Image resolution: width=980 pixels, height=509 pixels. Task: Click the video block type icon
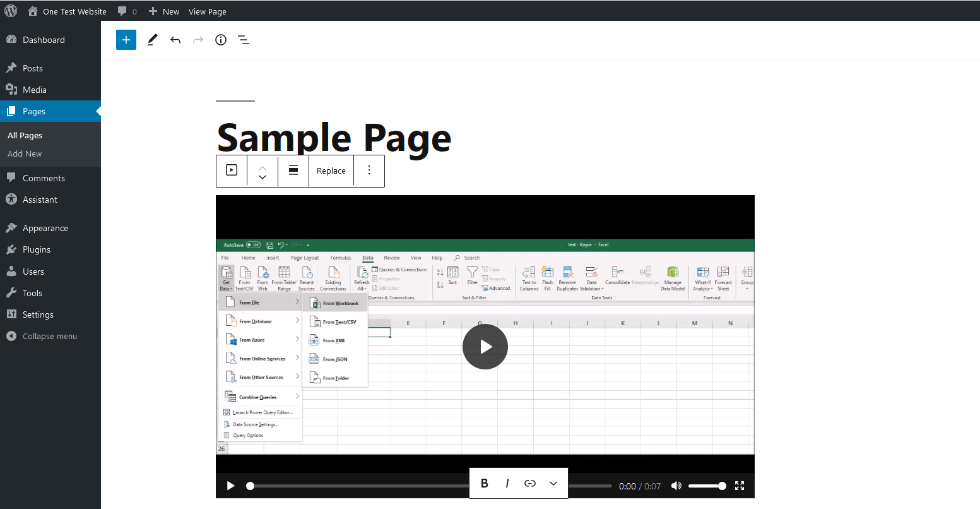click(232, 171)
